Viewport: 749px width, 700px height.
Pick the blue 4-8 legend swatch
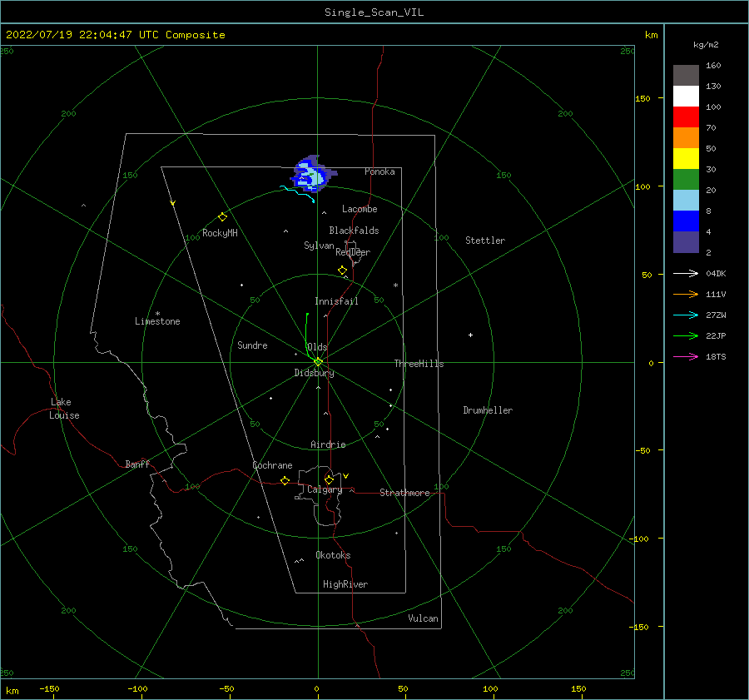[686, 221]
